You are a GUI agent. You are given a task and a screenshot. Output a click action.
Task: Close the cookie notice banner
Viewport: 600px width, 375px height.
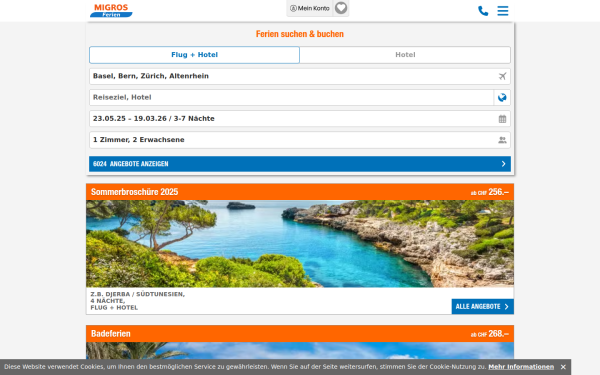[x=563, y=367]
